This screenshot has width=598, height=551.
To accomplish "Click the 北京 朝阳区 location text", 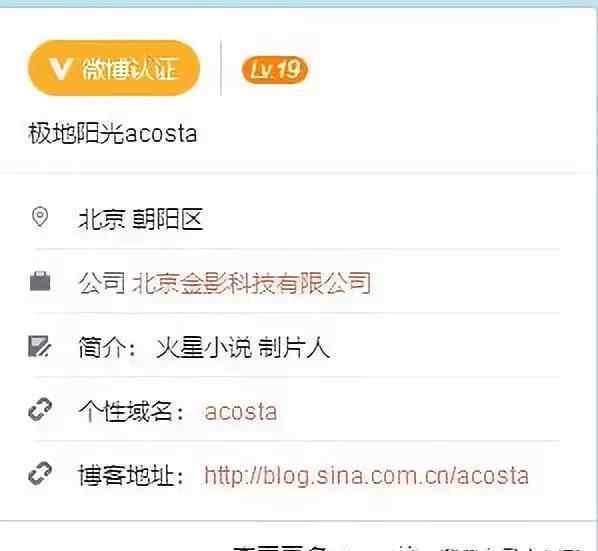I will coord(140,219).
